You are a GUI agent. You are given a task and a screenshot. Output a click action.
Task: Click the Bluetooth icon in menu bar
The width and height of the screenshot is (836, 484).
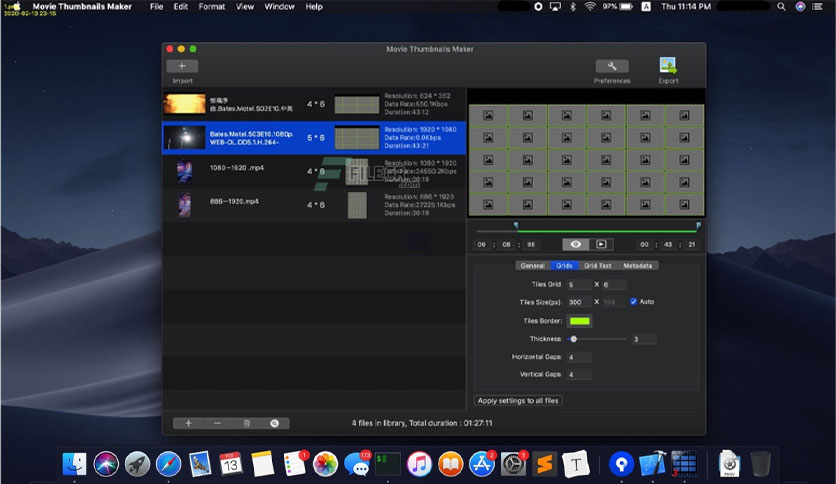coord(573,6)
